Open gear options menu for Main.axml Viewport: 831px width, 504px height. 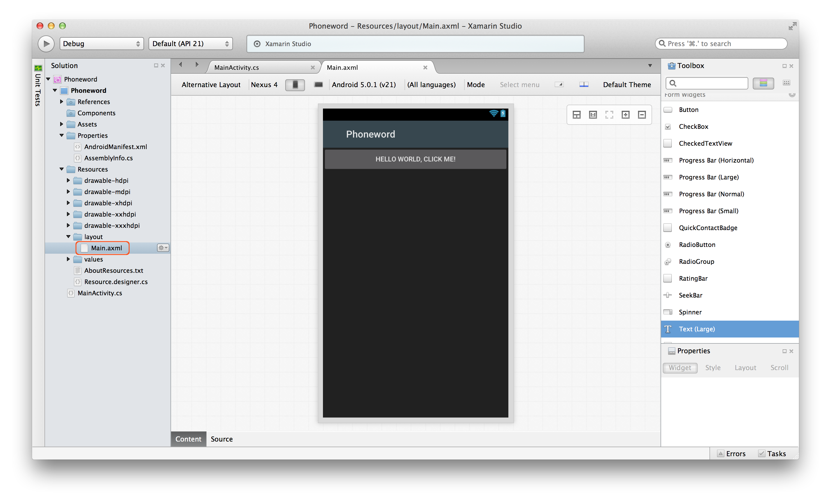pyautogui.click(x=163, y=248)
